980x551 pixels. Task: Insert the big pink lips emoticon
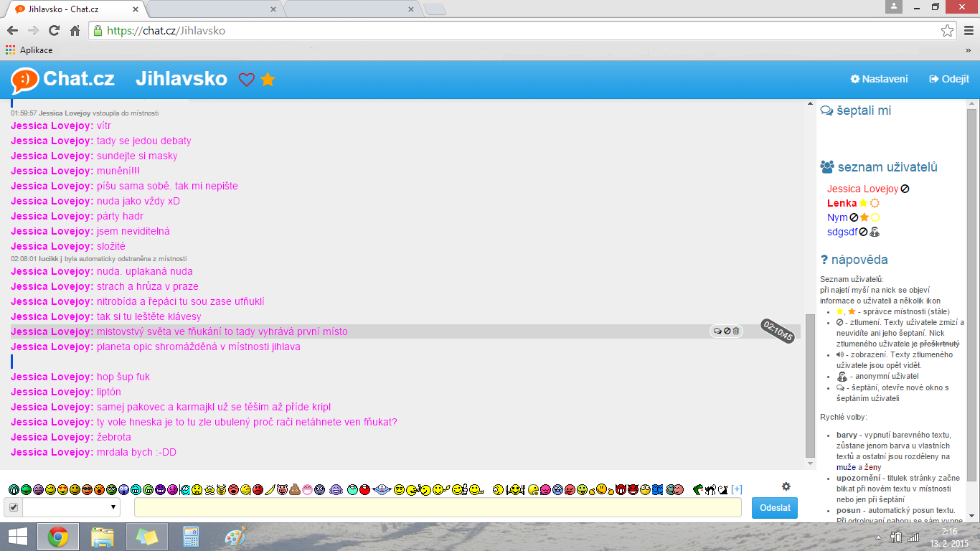point(306,489)
